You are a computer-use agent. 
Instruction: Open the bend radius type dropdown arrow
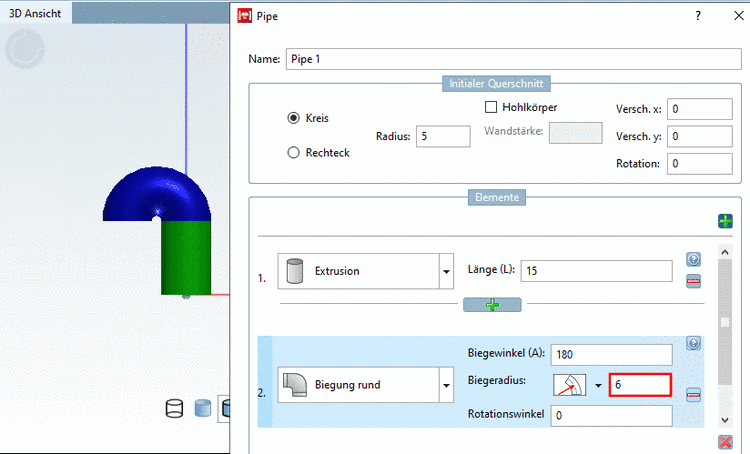(x=598, y=385)
